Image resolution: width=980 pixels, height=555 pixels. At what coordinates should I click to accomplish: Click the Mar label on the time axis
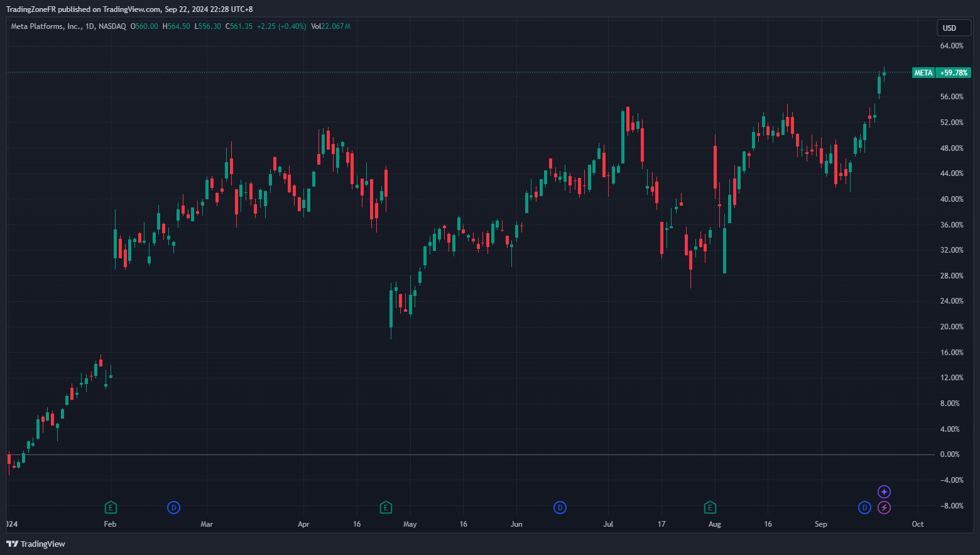click(207, 524)
